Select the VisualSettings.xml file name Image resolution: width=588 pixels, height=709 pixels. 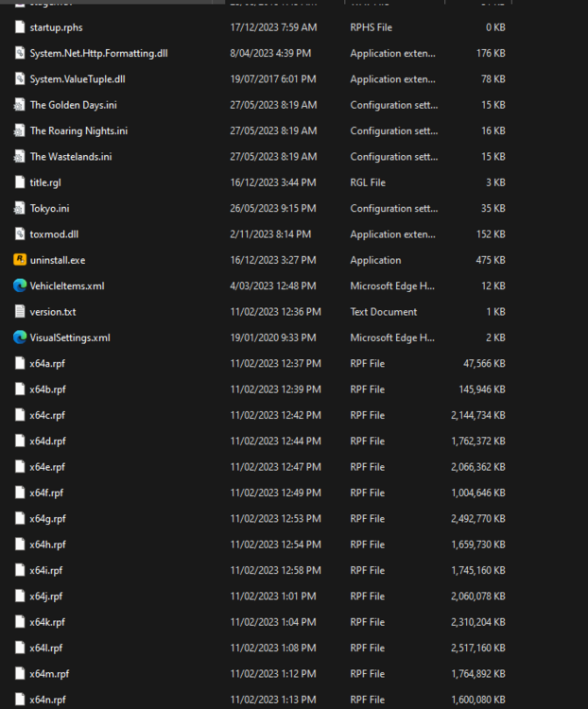tap(70, 337)
